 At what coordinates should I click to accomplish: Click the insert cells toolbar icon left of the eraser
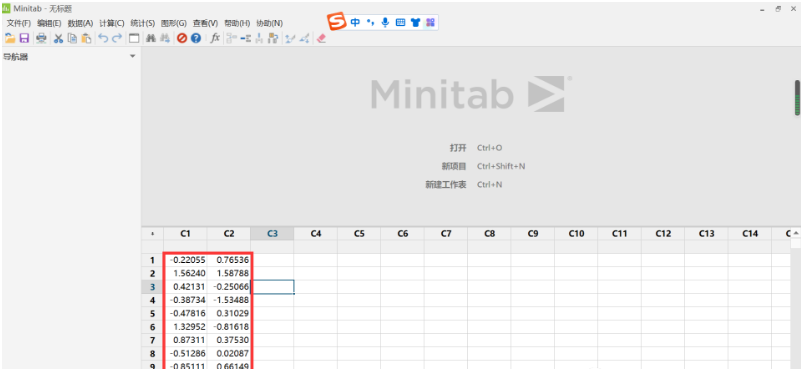[305, 38]
